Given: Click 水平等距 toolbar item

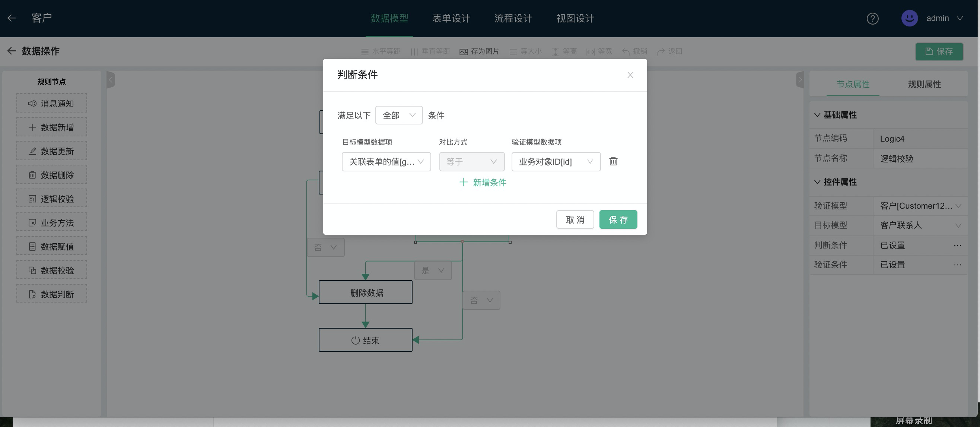Looking at the screenshot, I should pos(381,51).
